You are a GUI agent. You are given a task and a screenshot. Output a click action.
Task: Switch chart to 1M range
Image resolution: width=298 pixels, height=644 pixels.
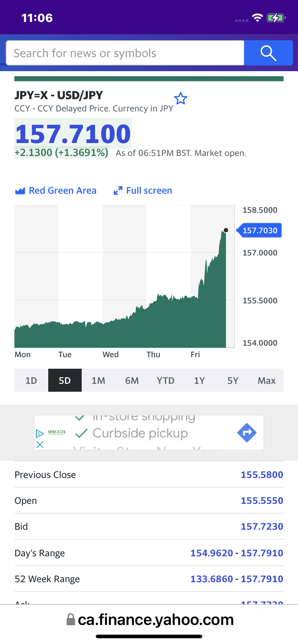point(98,380)
